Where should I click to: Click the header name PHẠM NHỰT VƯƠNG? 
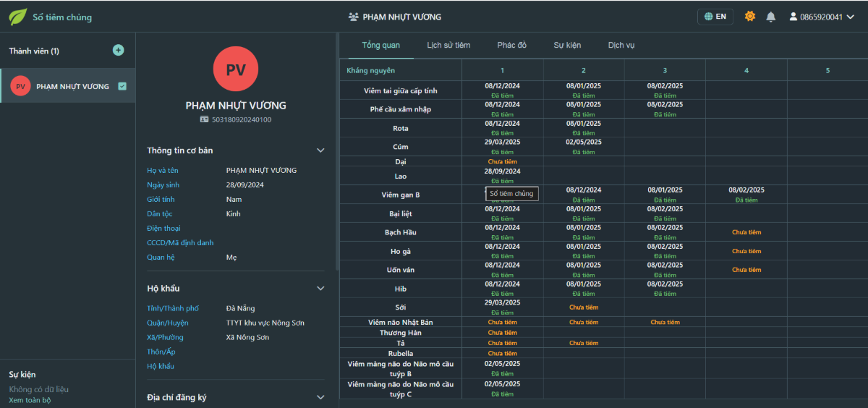pos(402,17)
